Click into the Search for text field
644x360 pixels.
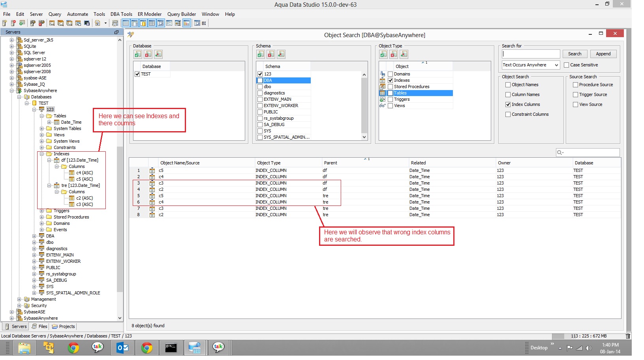click(531, 54)
